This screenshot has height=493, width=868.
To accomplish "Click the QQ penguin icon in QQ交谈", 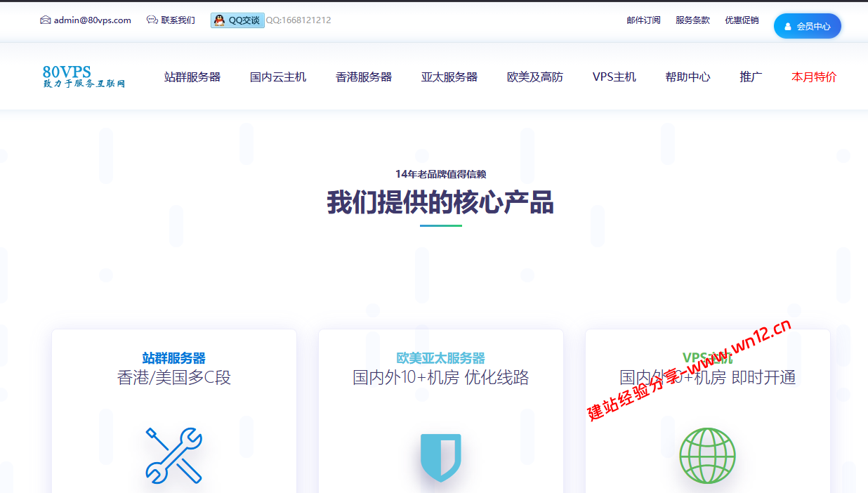I will [218, 20].
